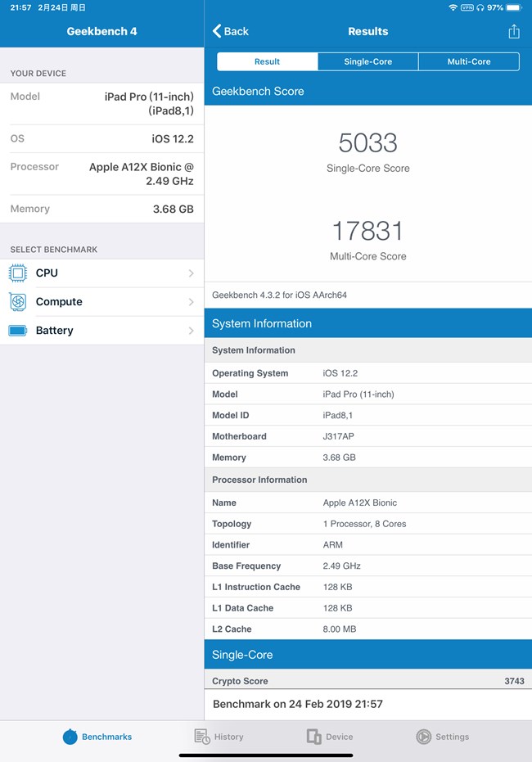Tap the Compute benchmark icon
The image size is (532, 762).
click(x=18, y=302)
